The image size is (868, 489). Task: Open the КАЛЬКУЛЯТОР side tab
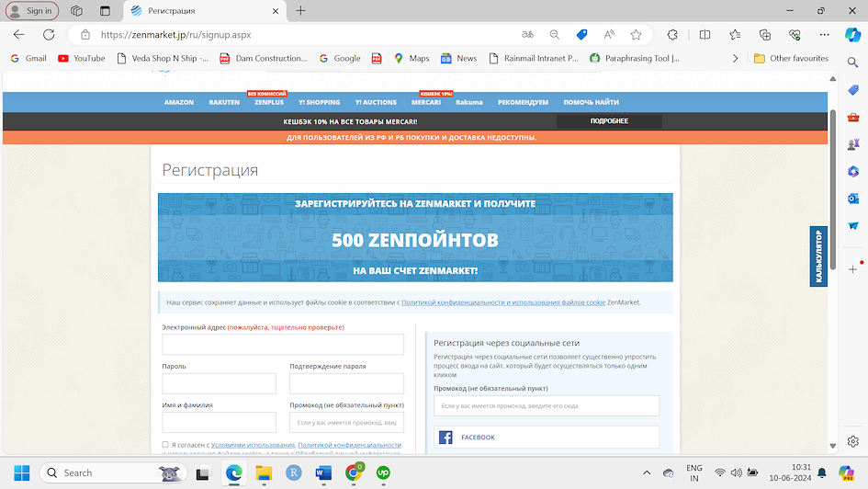(x=818, y=256)
